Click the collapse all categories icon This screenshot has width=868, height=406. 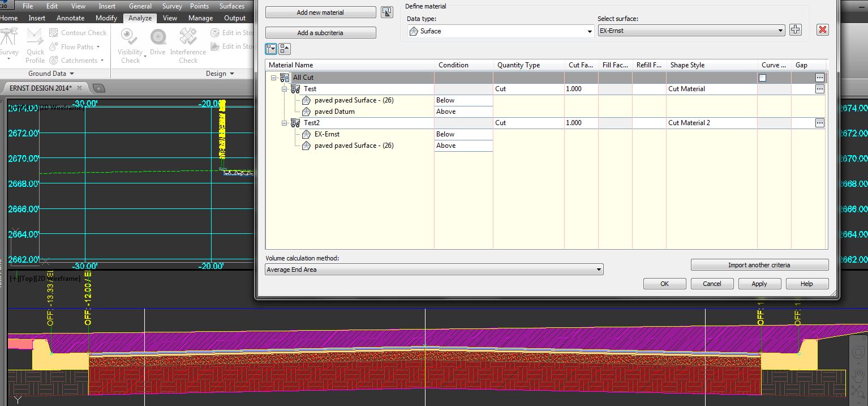pyautogui.click(x=285, y=49)
